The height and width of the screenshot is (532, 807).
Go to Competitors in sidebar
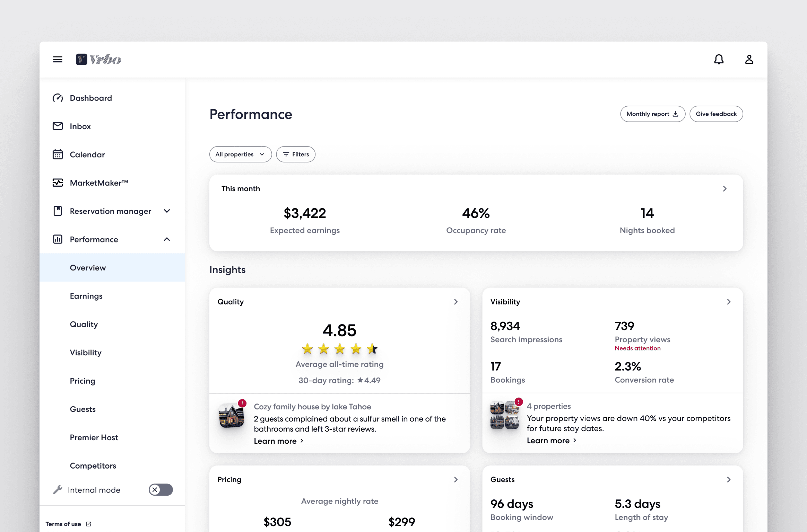tap(93, 465)
